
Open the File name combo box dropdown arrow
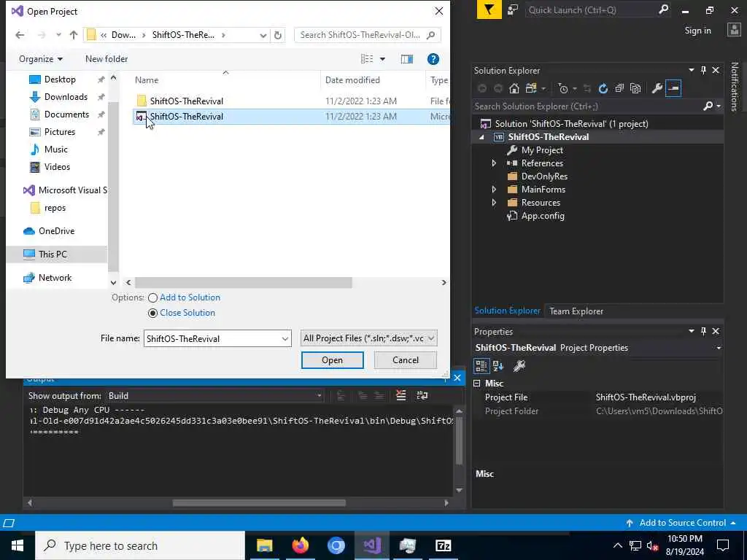[285, 338]
